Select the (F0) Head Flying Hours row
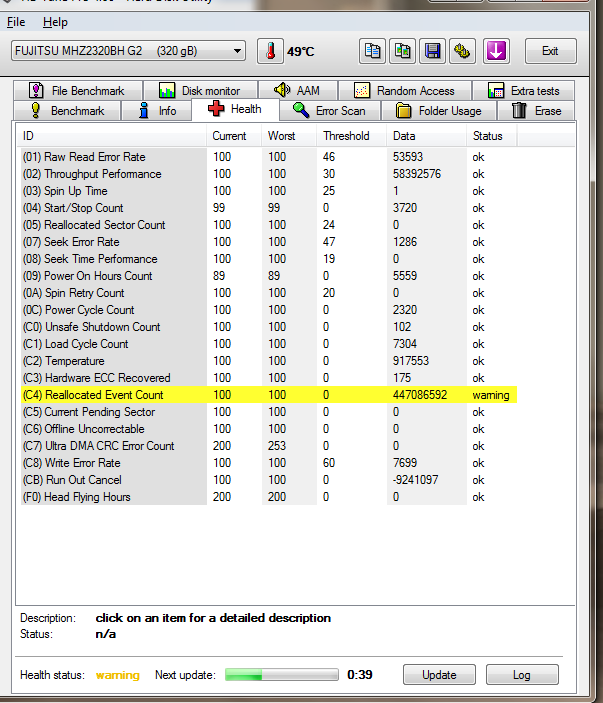Image resolution: width=603 pixels, height=703 pixels. [269, 497]
